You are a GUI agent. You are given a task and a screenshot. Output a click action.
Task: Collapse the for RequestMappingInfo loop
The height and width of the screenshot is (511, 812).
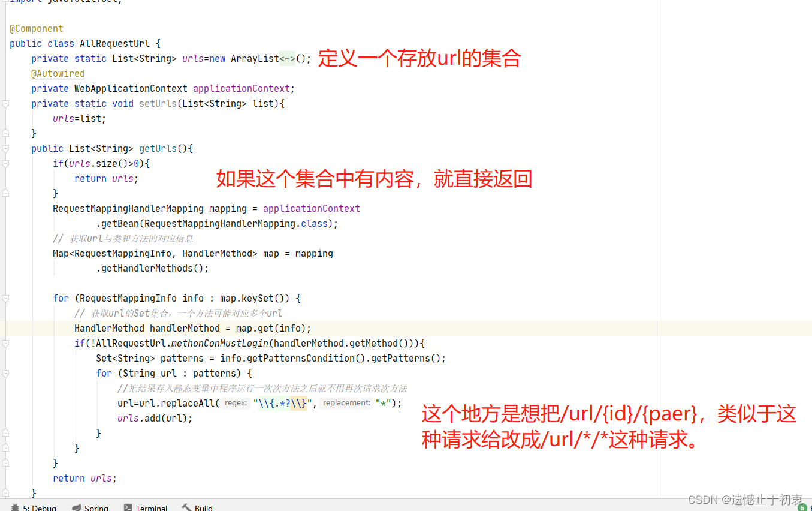tap(5, 298)
